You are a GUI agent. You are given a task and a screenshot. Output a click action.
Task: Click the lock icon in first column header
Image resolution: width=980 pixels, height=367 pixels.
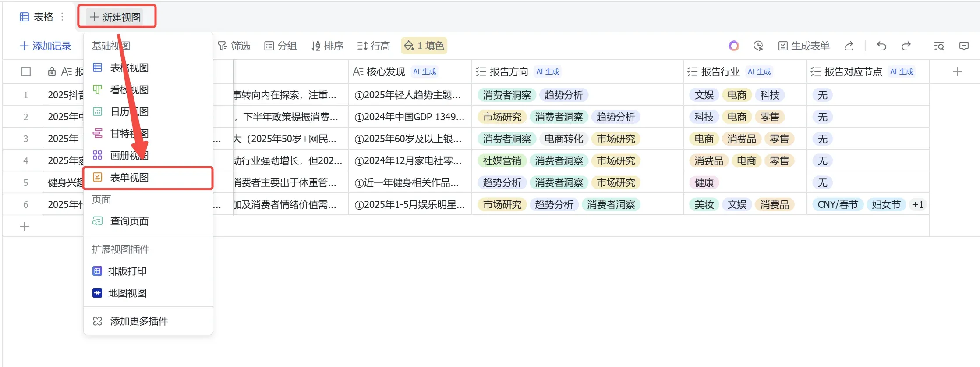52,71
